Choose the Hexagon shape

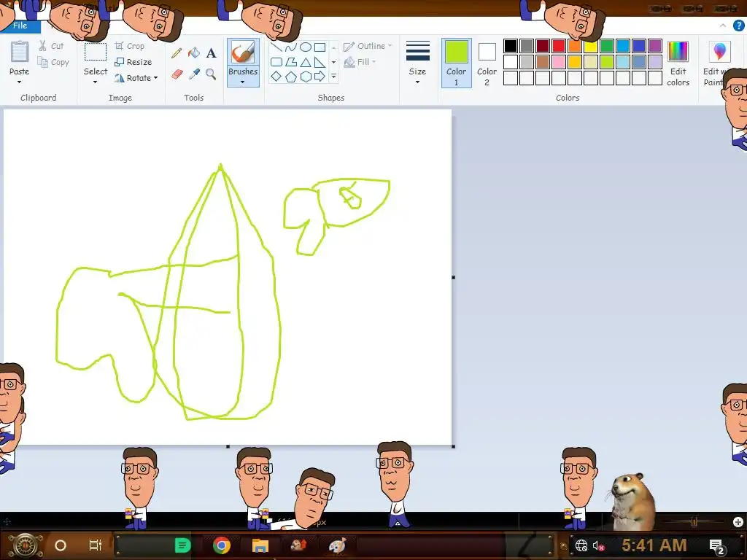point(306,76)
